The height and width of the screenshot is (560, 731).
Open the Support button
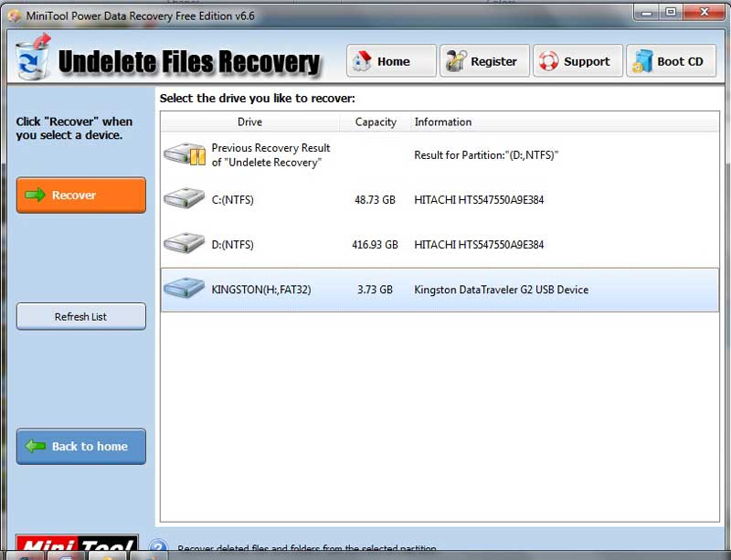[577, 61]
